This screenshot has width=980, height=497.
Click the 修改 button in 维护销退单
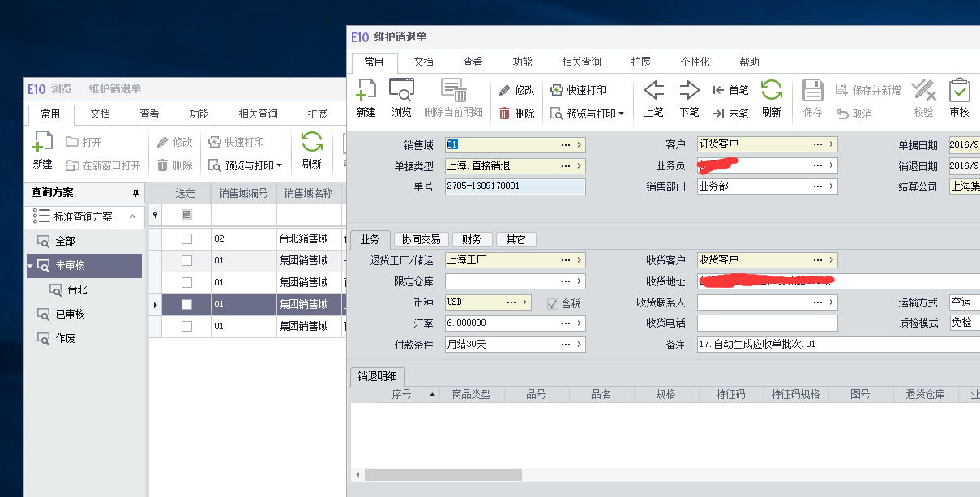point(517,90)
